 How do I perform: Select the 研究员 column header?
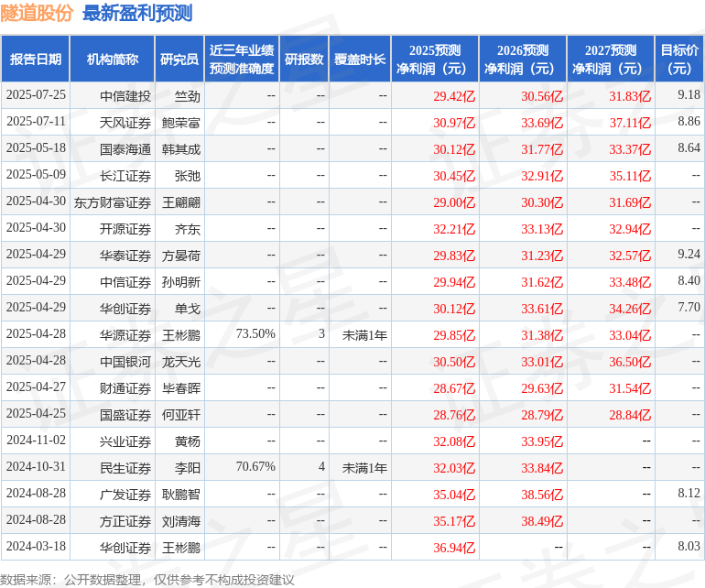[x=179, y=60]
